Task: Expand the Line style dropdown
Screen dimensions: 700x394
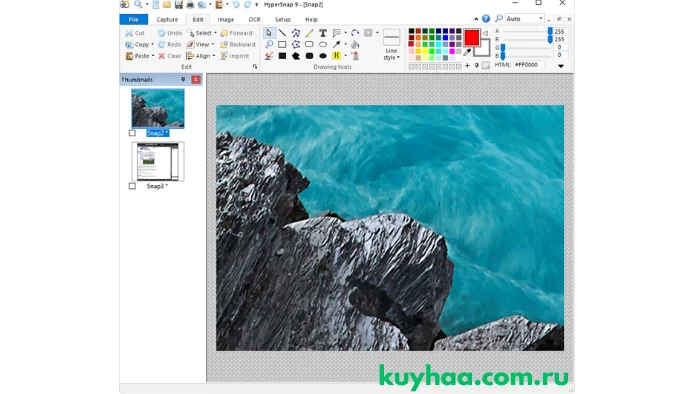Action: point(391,54)
